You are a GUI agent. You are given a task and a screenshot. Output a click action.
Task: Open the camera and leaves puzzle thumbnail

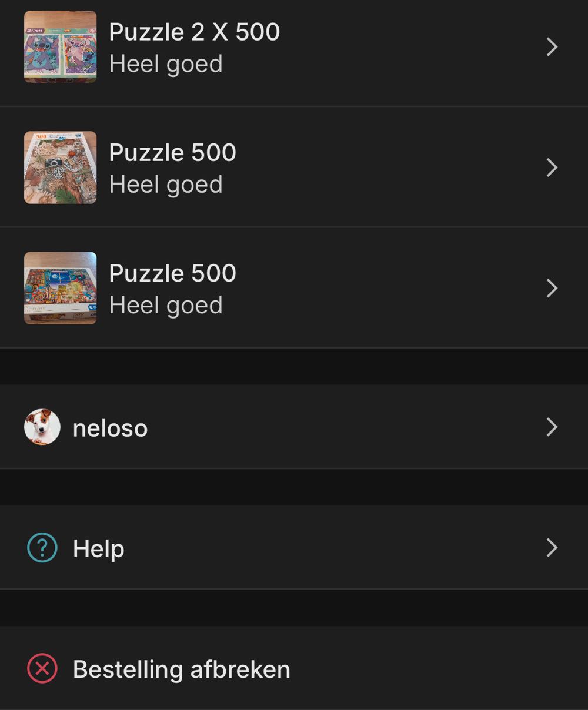pos(60,168)
